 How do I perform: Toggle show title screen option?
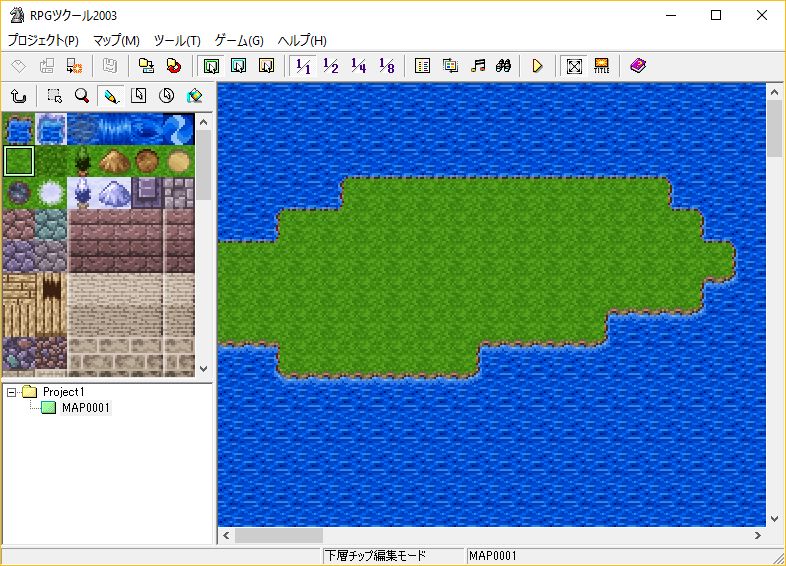coord(602,66)
